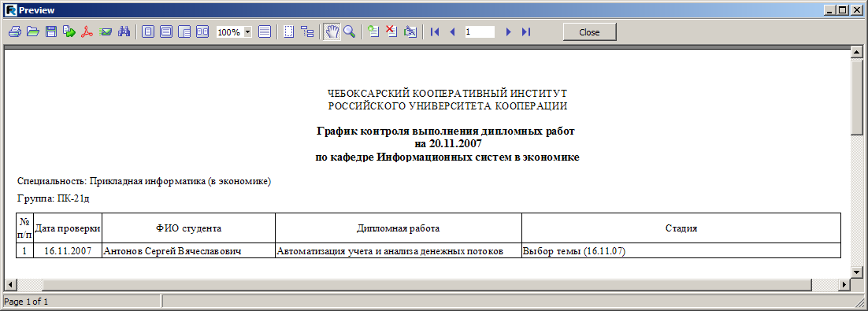Viewport: 868px width, 311px height.
Task: Open a report file with folder icon
Action: coord(33,32)
